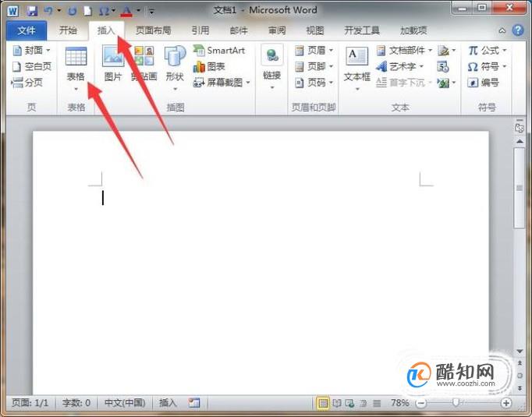Click the zoom slider handle
Image resolution: width=532 pixels, height=417 pixels.
click(x=456, y=402)
